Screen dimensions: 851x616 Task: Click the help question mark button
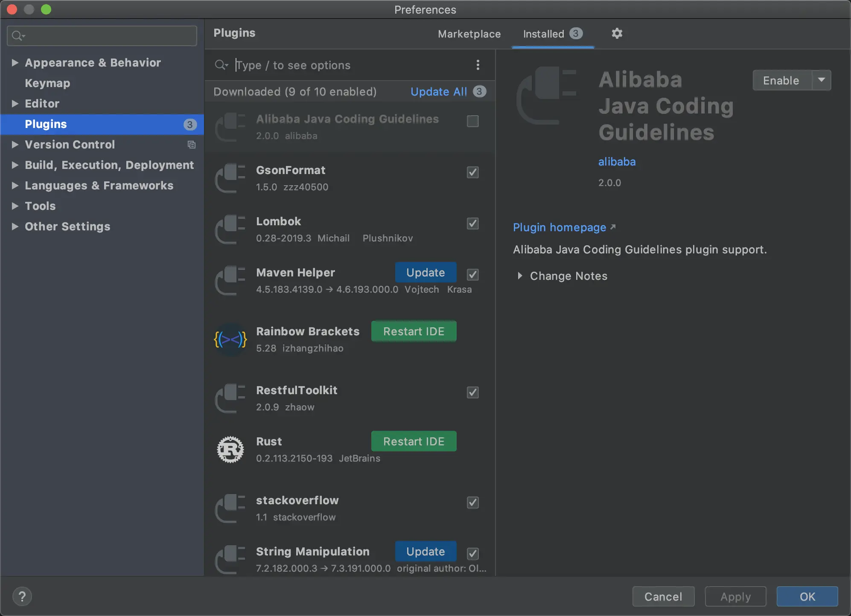point(22,596)
